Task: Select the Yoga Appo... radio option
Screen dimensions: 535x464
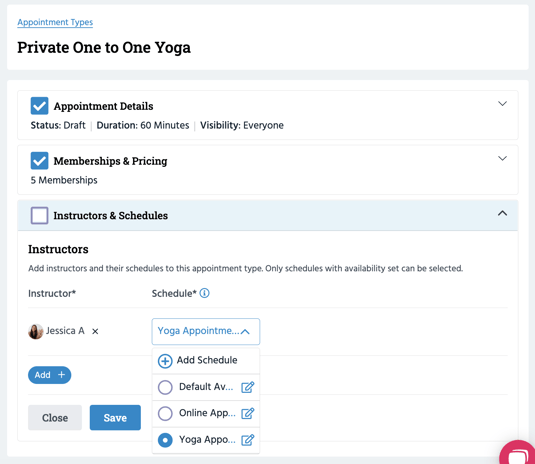Action: (x=165, y=440)
